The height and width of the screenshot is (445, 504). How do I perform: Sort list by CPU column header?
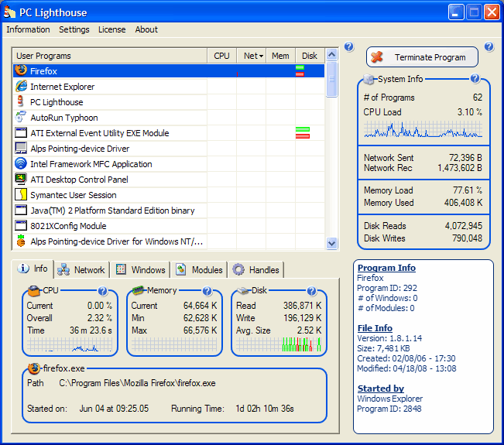221,56
